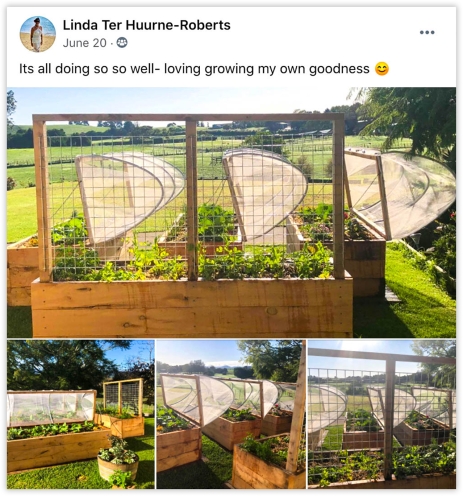Click the center wooden post of main trellis
The height and width of the screenshot is (496, 463).
tap(191, 200)
